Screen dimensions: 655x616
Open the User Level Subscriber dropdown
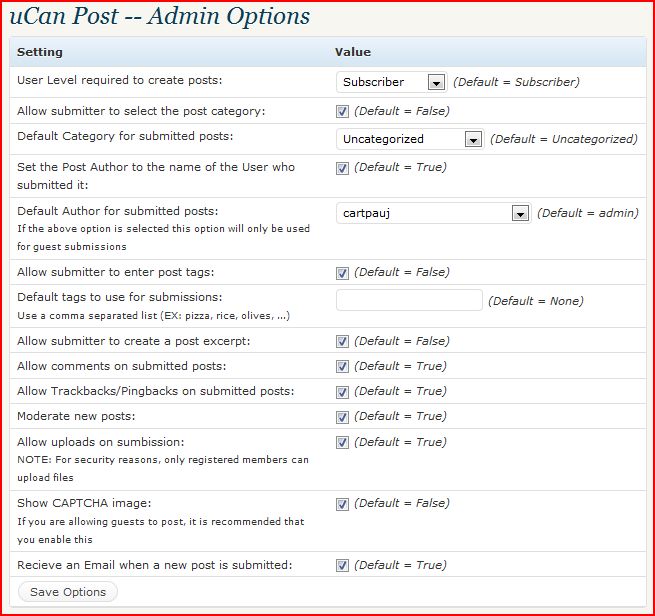(x=391, y=82)
